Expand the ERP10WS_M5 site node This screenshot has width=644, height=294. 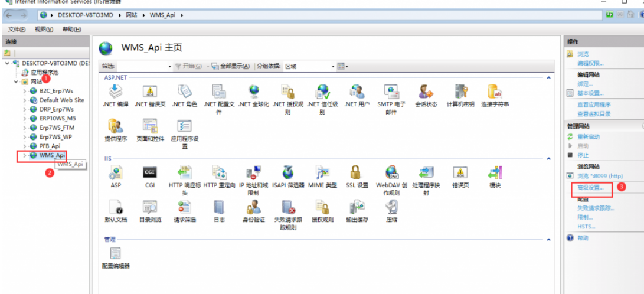[x=25, y=118]
